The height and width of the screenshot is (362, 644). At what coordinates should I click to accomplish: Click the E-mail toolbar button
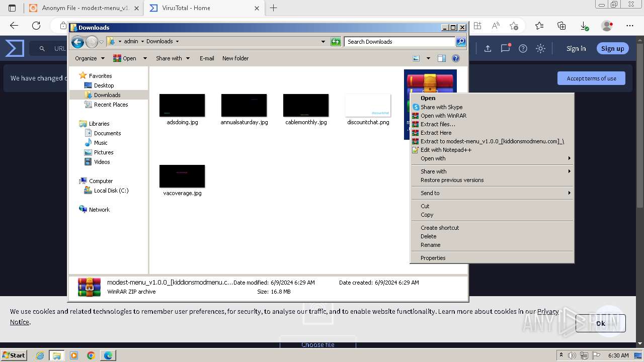207,58
